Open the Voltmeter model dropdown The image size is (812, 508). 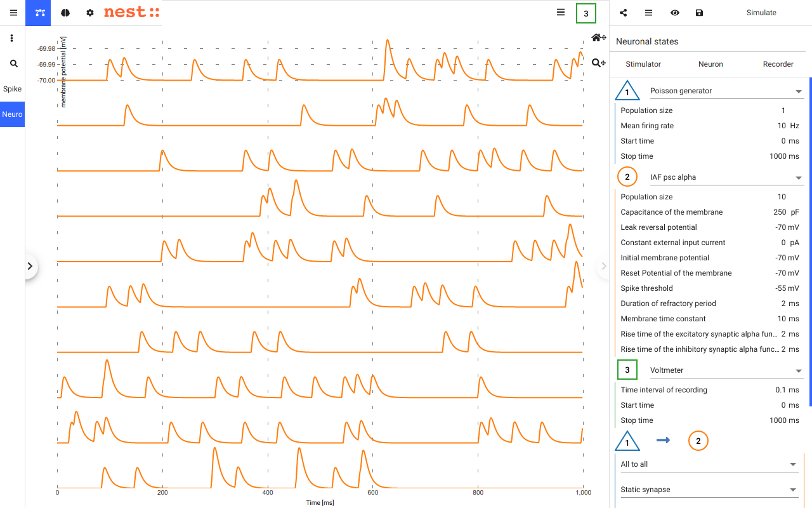click(727, 371)
